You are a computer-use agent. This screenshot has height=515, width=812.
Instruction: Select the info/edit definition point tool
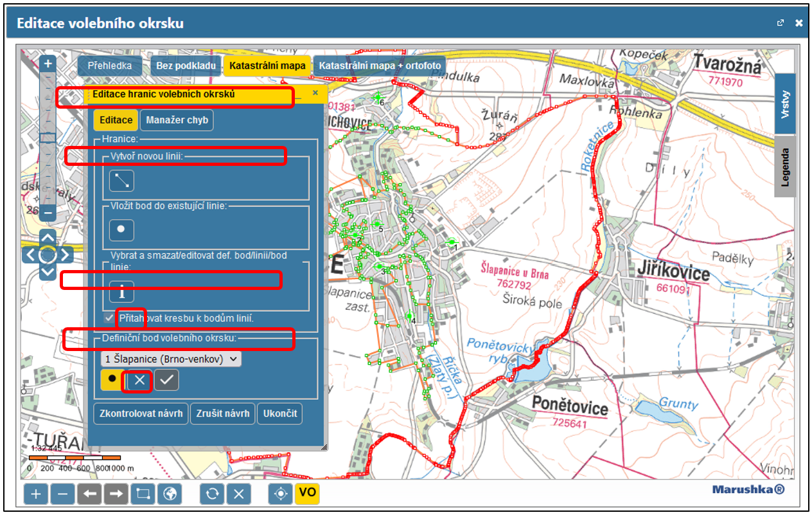coord(121,291)
